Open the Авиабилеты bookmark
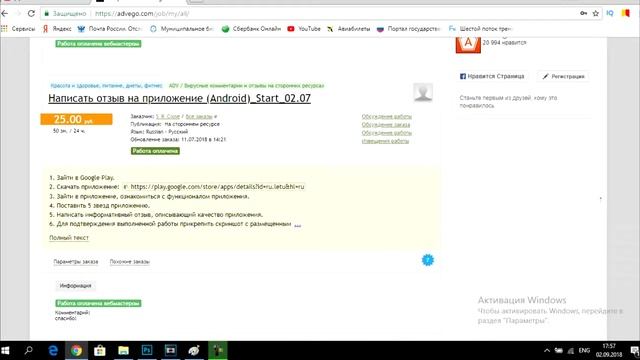The image size is (640, 360). (x=349, y=29)
